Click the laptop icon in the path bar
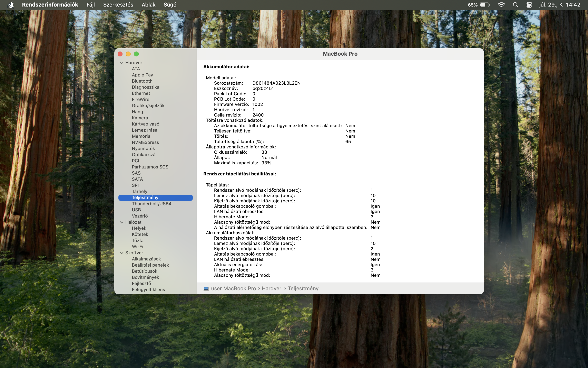 [206, 288]
